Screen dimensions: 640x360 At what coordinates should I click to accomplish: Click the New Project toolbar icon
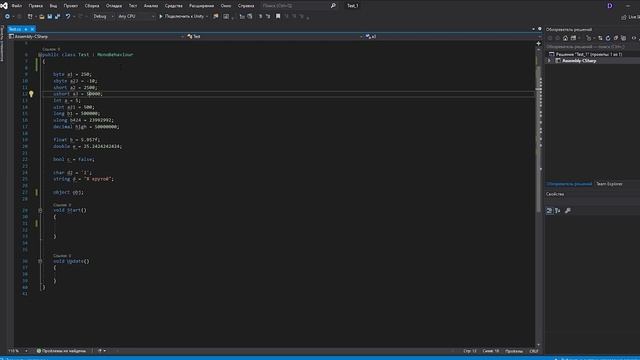tap(30, 16)
